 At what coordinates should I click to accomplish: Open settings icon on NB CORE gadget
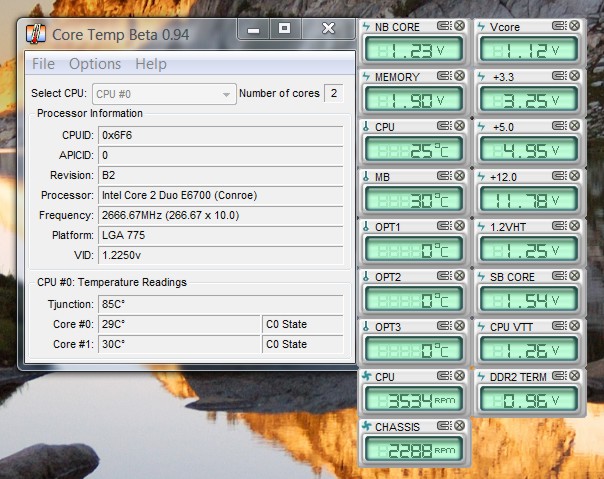coord(445,26)
